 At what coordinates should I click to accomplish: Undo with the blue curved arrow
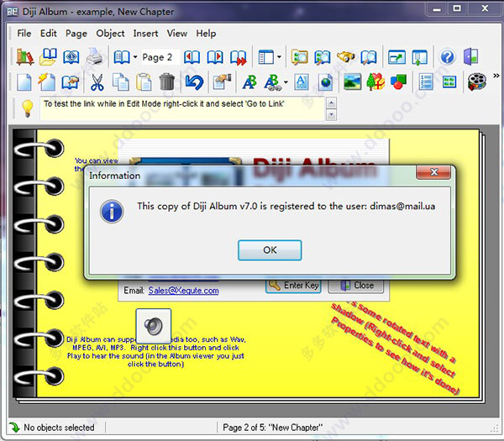pyautogui.click(x=194, y=82)
